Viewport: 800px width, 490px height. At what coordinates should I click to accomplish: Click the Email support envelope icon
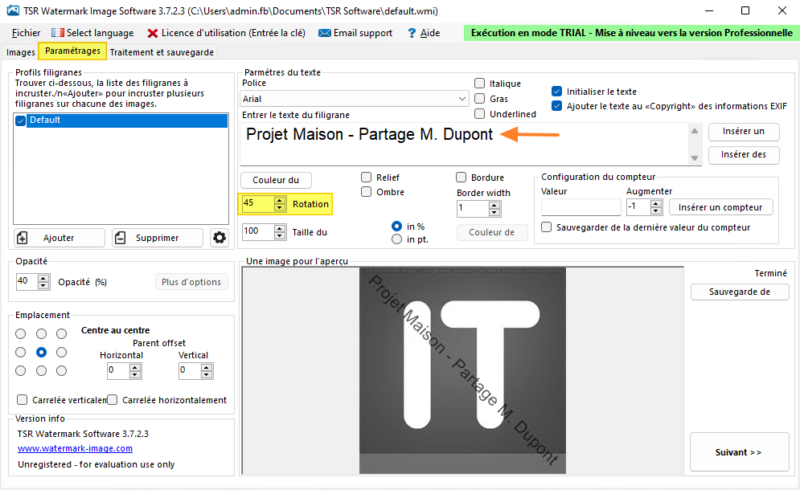click(325, 33)
